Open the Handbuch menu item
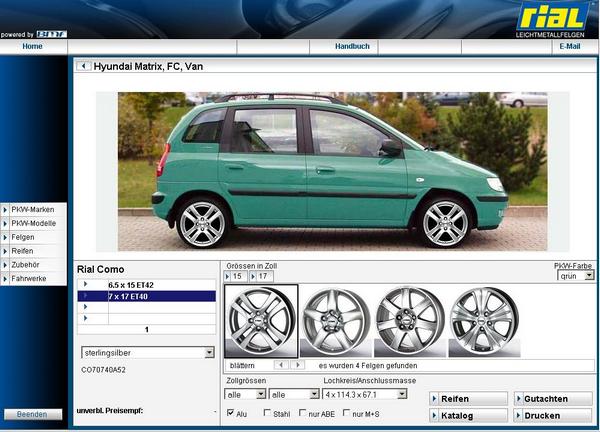The height and width of the screenshot is (432, 600). tap(352, 46)
